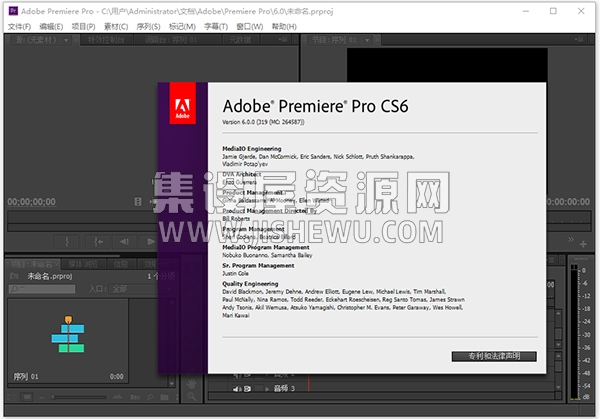
Task: Switch to the 媒体浏览 tab
Action: click(x=83, y=264)
